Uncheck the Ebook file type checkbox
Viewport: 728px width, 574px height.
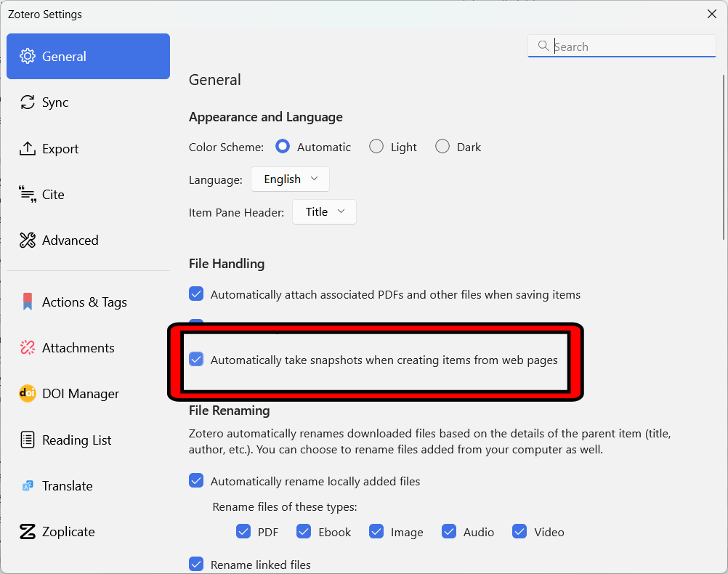click(304, 532)
